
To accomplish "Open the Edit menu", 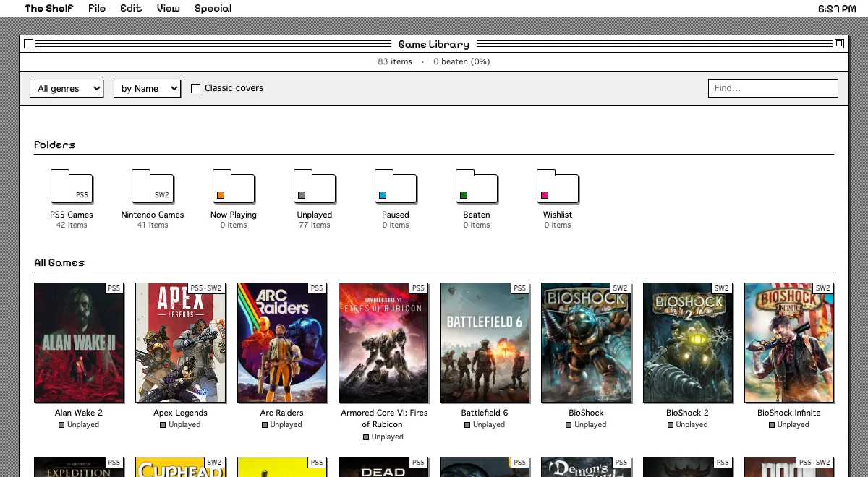I will [131, 9].
